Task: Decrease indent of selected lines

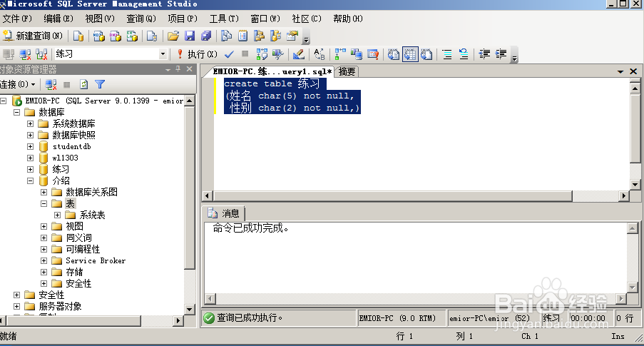Action: 485,54
